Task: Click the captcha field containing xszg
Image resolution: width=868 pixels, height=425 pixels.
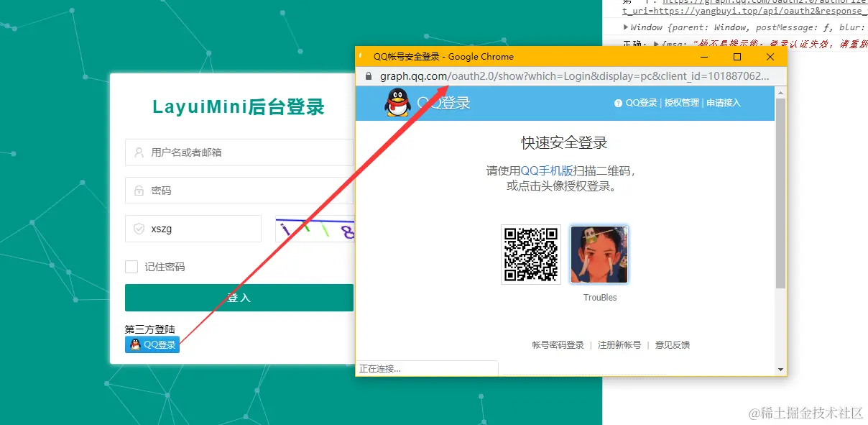Action: tap(193, 229)
